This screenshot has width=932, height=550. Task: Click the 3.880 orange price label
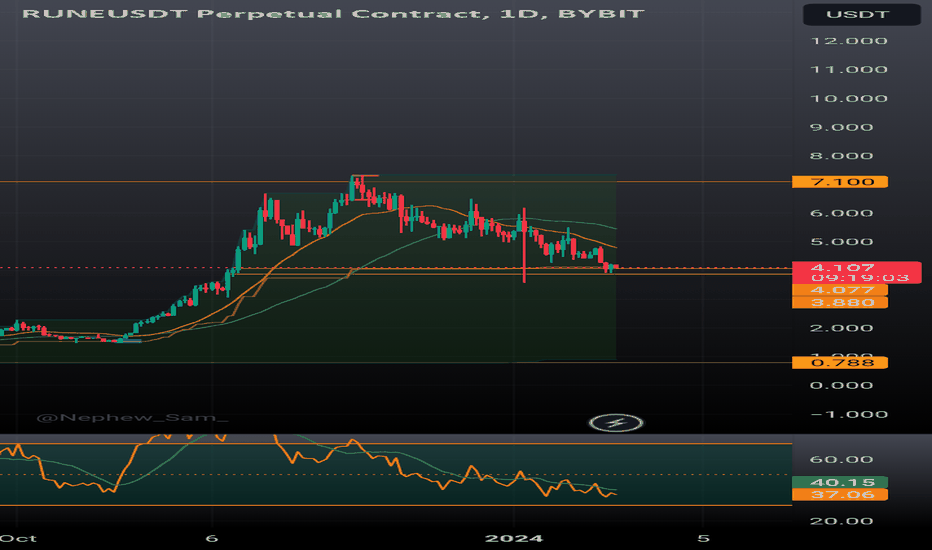tap(840, 303)
